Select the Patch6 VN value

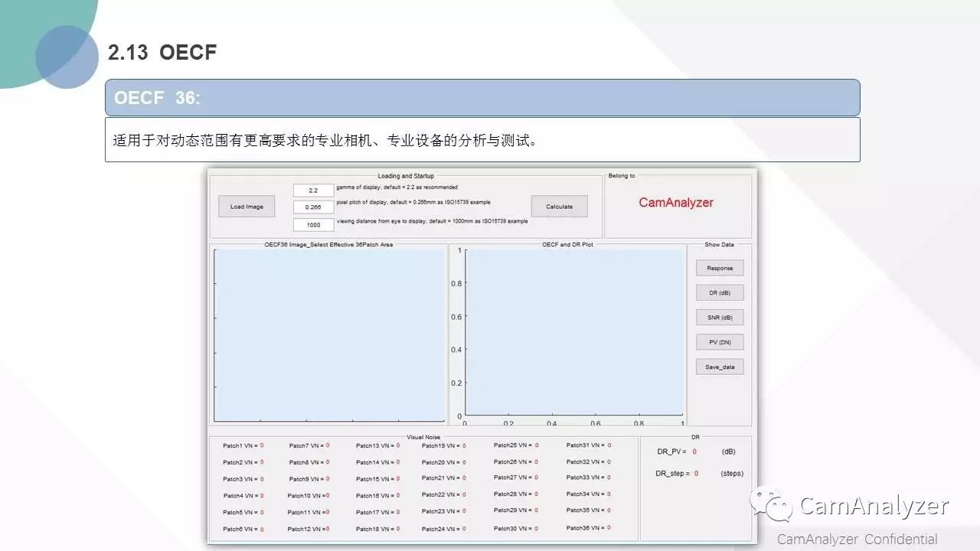pyautogui.click(x=262, y=529)
